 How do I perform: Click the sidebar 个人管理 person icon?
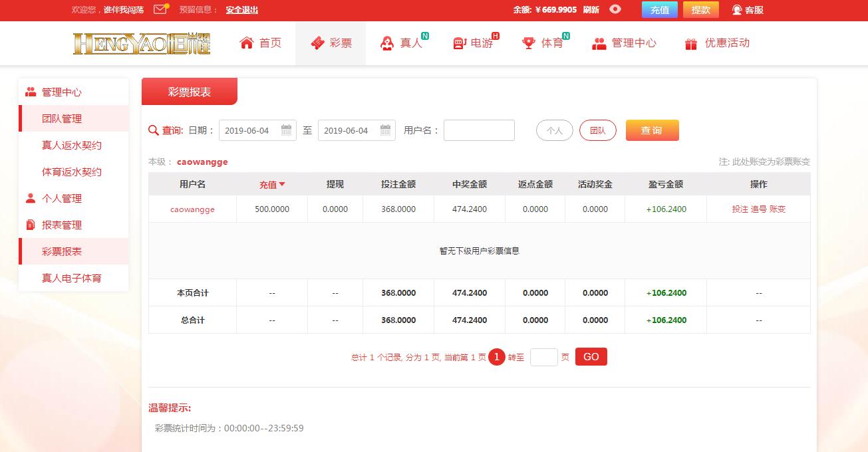coord(31,198)
